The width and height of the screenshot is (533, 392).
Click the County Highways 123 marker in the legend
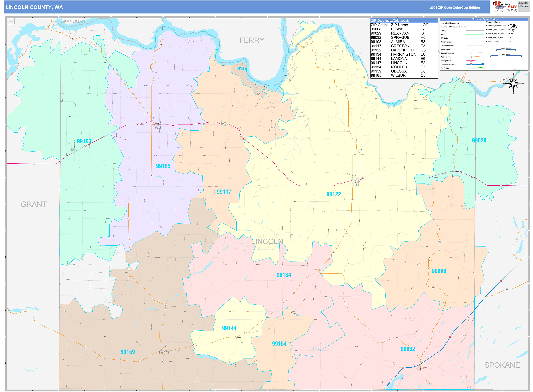point(471,53)
